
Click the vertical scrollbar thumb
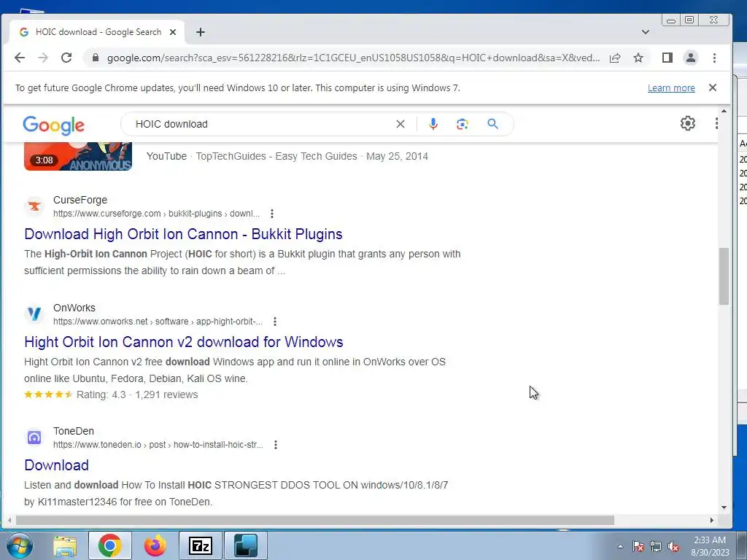click(724, 276)
